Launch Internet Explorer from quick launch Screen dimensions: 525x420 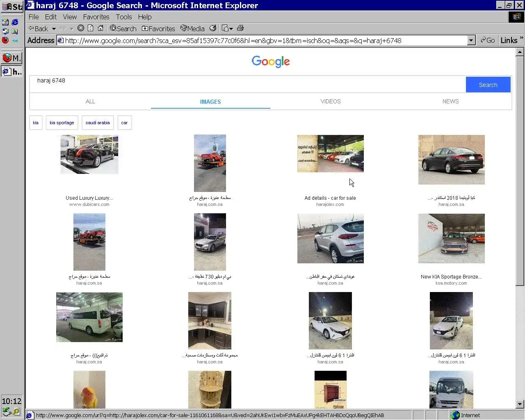(x=15, y=22)
